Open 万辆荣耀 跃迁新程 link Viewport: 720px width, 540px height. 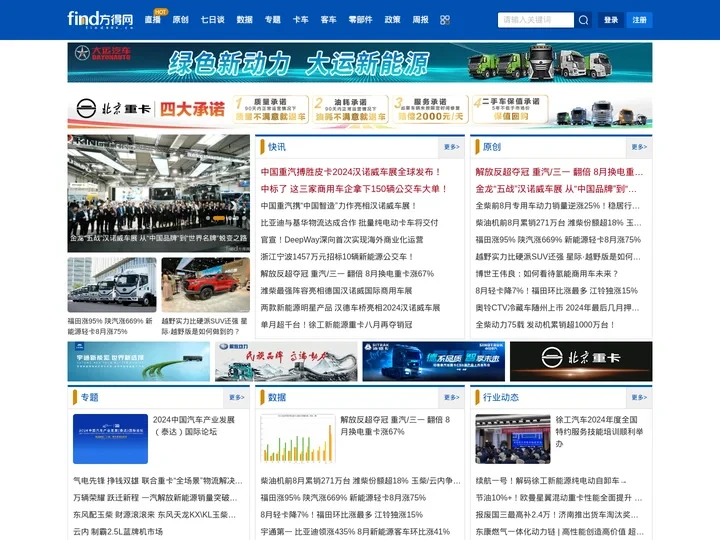pos(155,498)
